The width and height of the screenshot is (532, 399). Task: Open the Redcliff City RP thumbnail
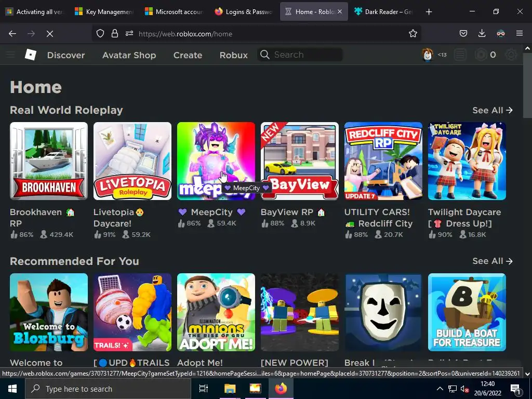383,161
